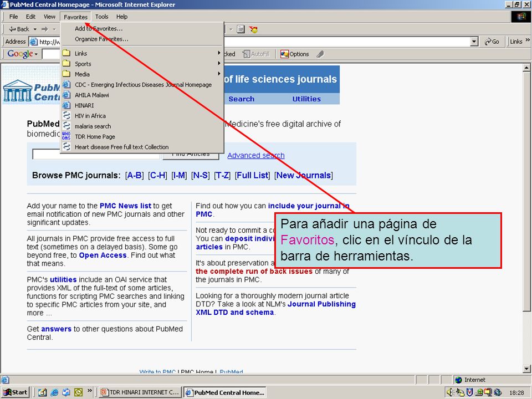This screenshot has height=399, width=532.
Task: Open the AHILA Malawi favorite
Action: 142,95
